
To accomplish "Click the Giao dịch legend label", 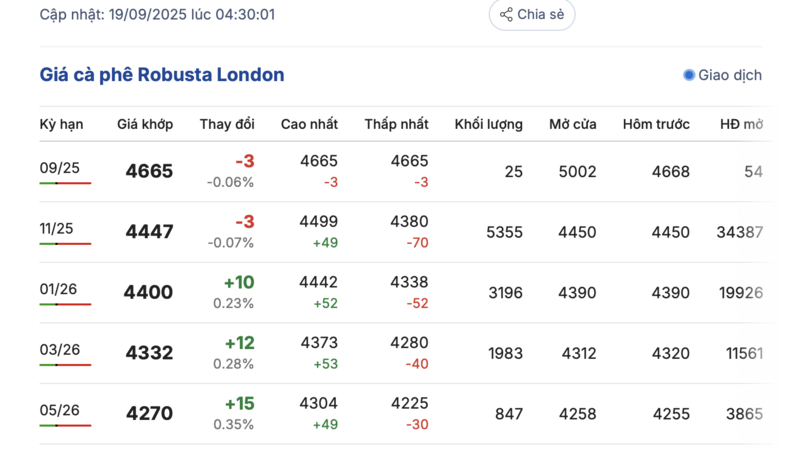I will coord(730,75).
